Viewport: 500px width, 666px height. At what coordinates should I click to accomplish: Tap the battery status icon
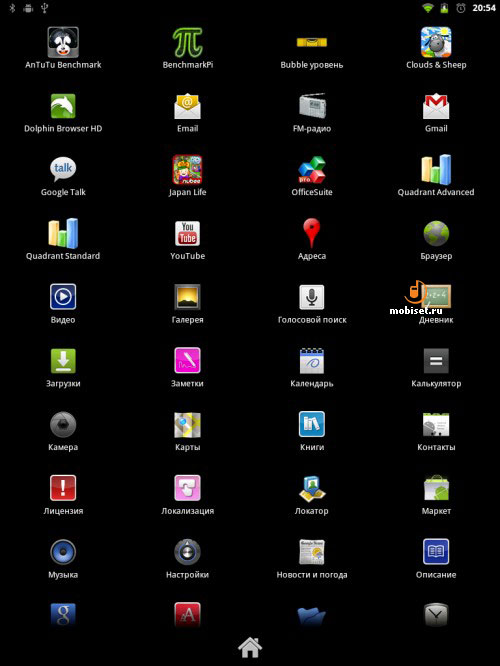(x=444, y=8)
